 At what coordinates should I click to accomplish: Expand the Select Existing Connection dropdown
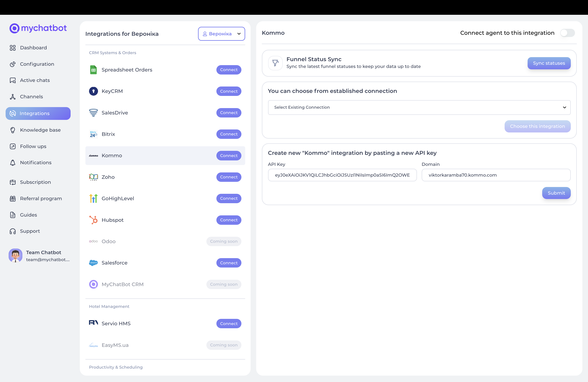coord(419,107)
